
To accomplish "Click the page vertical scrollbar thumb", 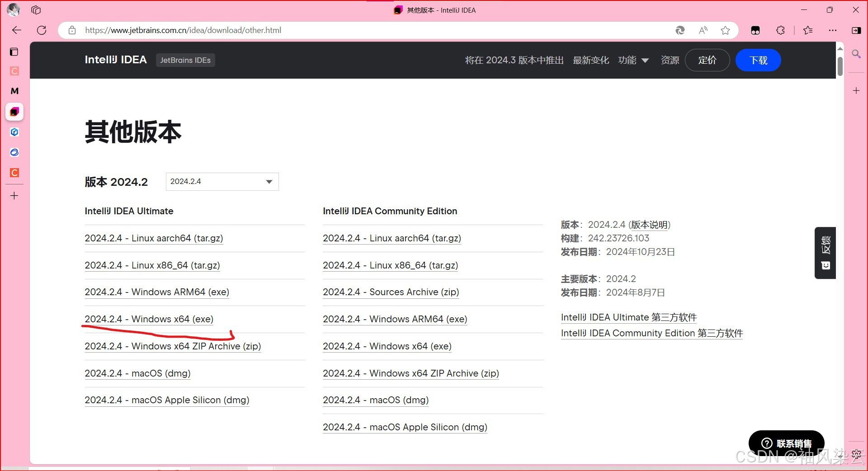I will pos(840,66).
